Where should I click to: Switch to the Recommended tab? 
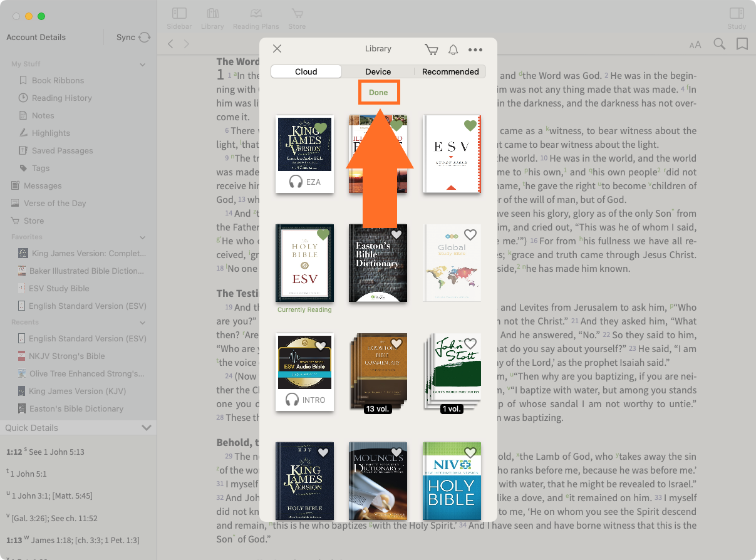pos(450,71)
